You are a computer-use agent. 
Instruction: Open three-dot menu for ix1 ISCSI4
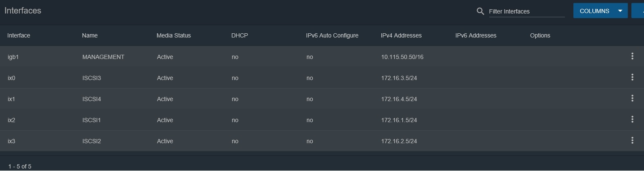pos(632,98)
